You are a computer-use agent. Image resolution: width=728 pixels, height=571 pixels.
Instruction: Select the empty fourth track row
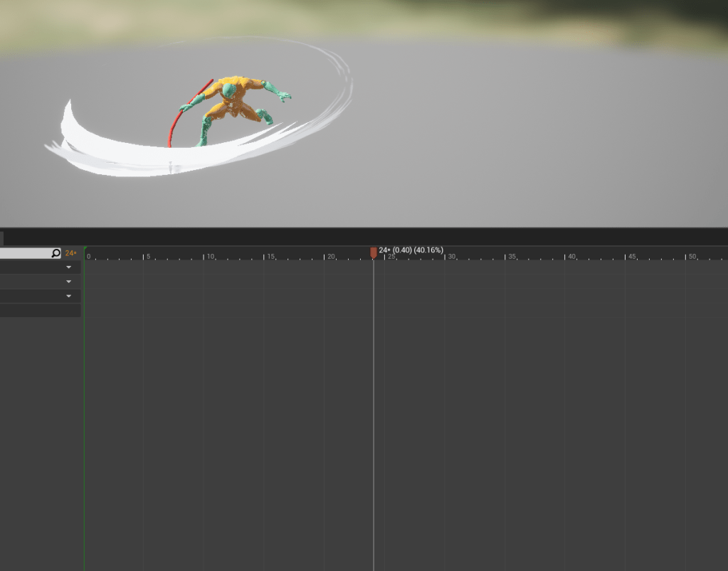pos(40,311)
